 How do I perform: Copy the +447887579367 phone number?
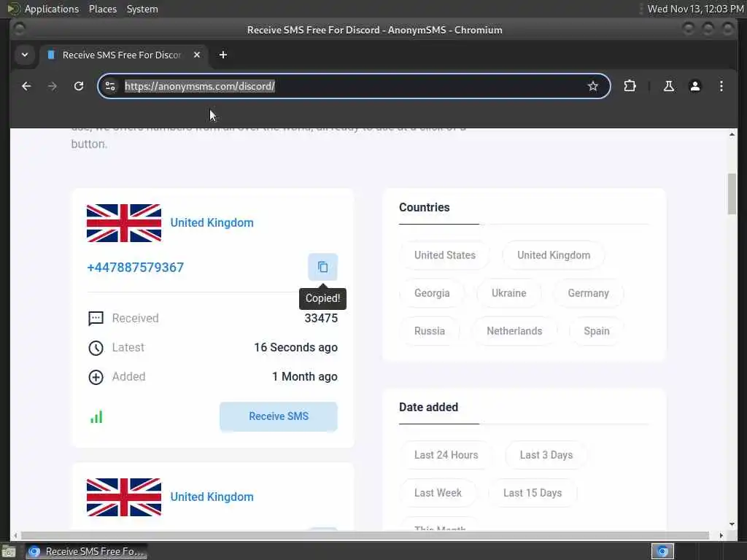coord(322,267)
